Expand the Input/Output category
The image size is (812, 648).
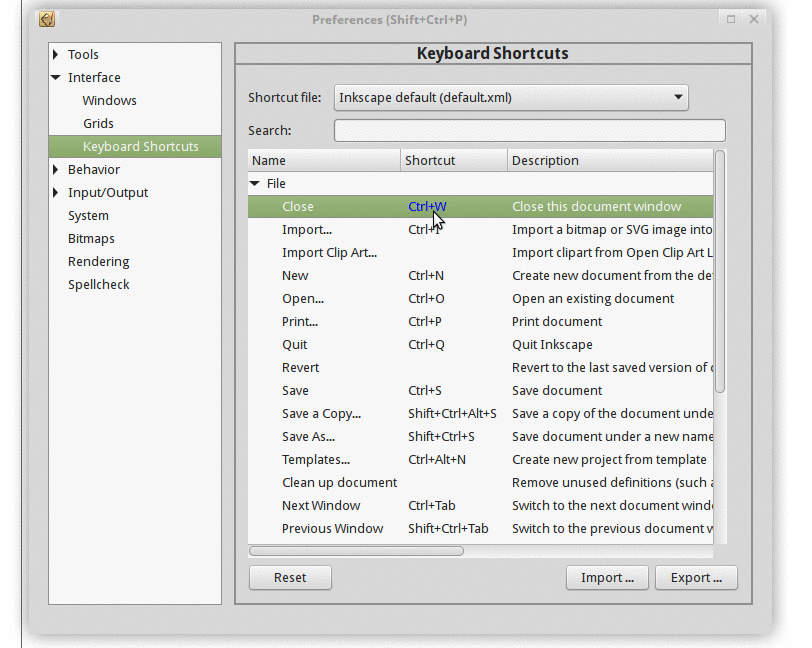point(57,193)
